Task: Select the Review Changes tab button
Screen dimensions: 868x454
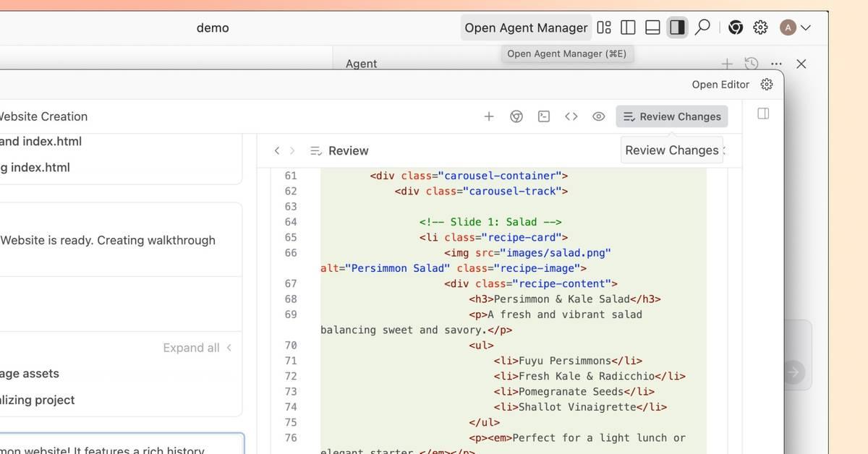Action: [672, 116]
